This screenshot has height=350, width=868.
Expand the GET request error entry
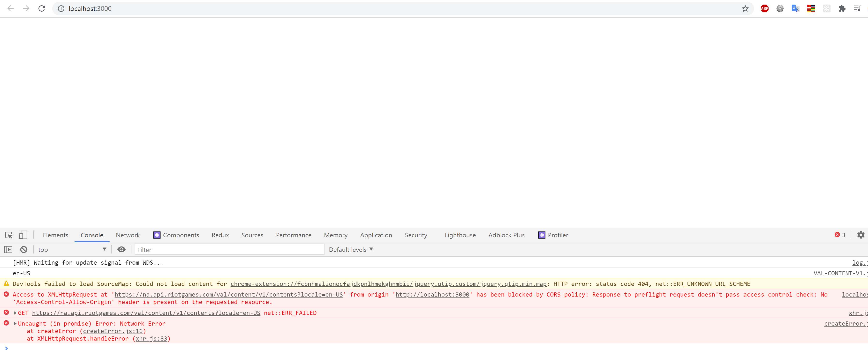tap(15, 313)
